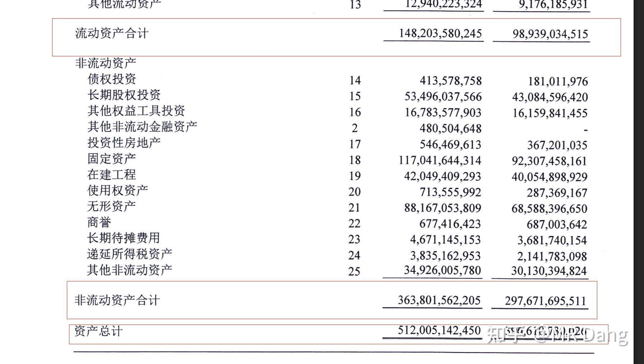Select the 流动资产合计 row label
Viewport: 644px width, 364px height.
(112, 33)
